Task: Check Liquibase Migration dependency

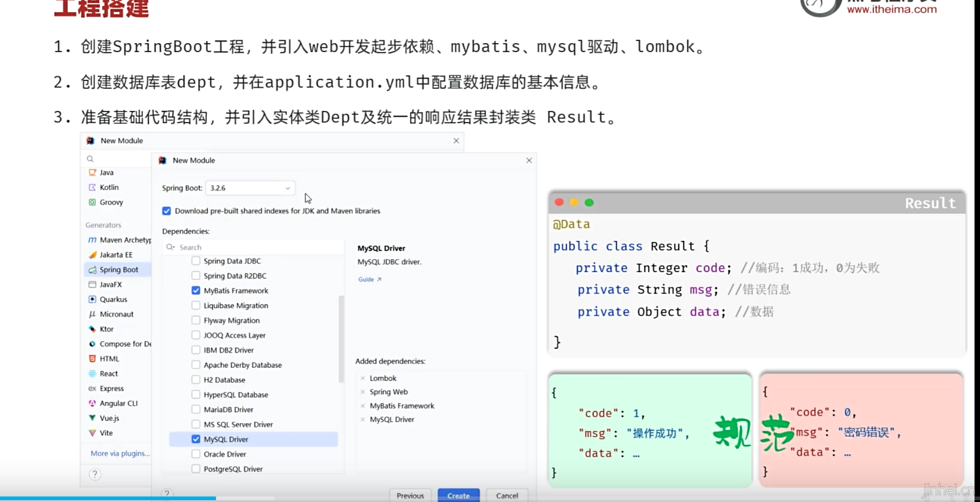Action: click(x=196, y=305)
